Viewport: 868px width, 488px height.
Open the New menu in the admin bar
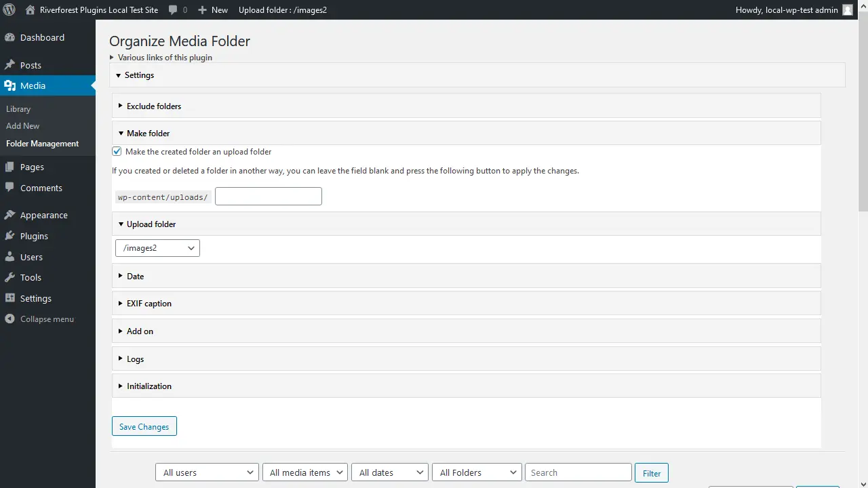point(212,9)
